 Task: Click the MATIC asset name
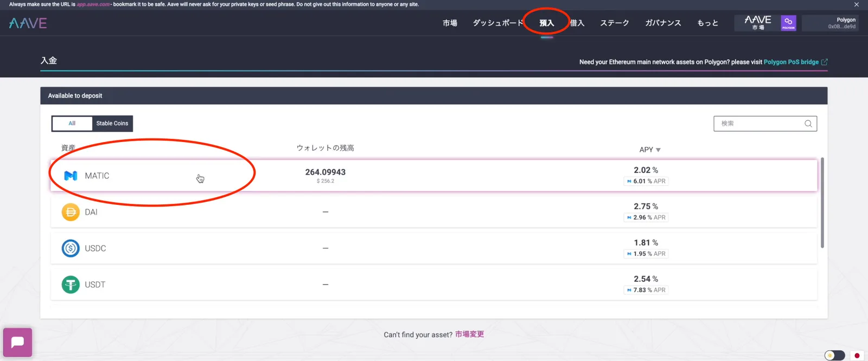[97, 176]
